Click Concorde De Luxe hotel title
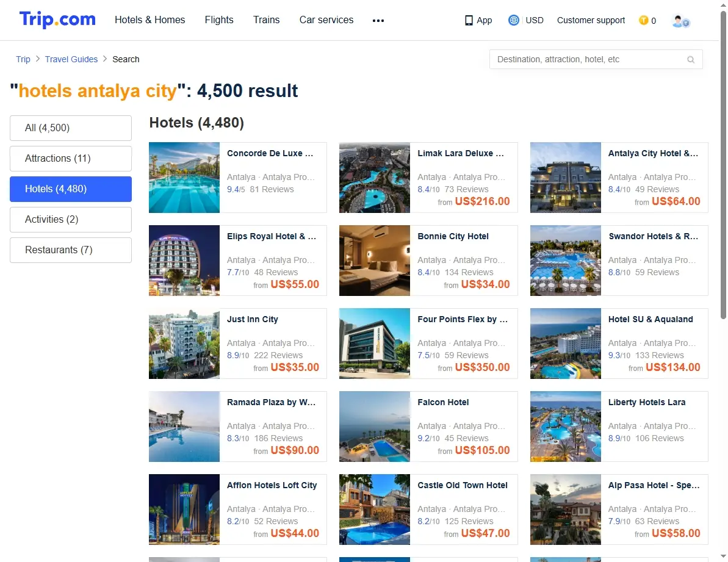This screenshot has height=562, width=728. point(270,154)
